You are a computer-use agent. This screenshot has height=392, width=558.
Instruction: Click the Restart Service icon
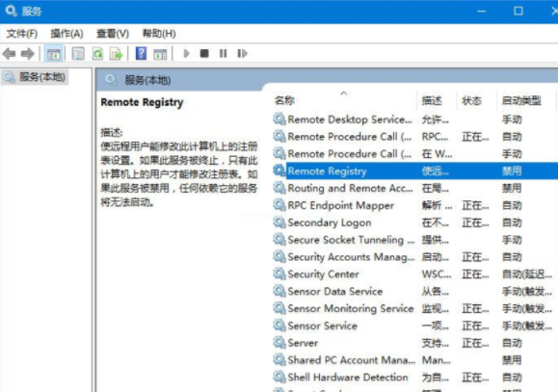coord(242,54)
